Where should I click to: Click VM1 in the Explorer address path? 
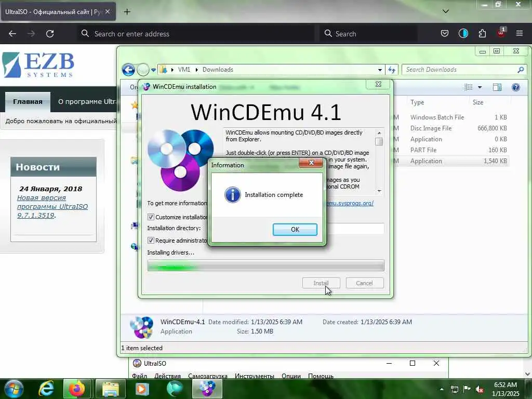184,70
